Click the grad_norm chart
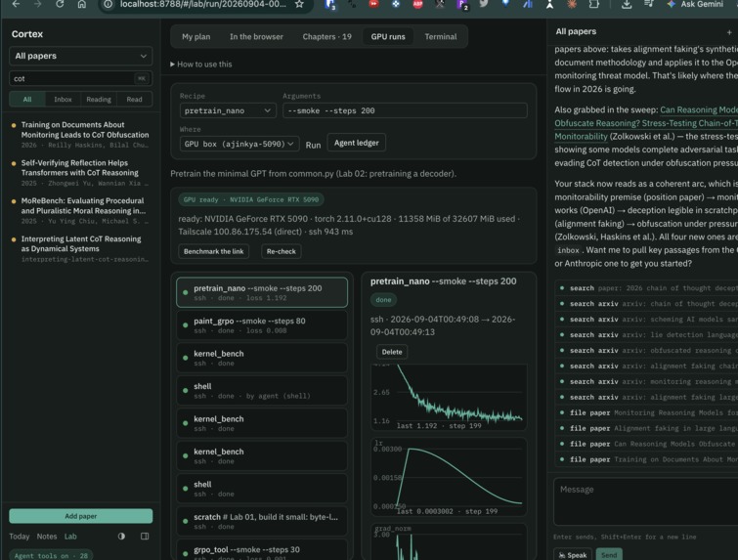This screenshot has height=560, width=738. (449, 541)
